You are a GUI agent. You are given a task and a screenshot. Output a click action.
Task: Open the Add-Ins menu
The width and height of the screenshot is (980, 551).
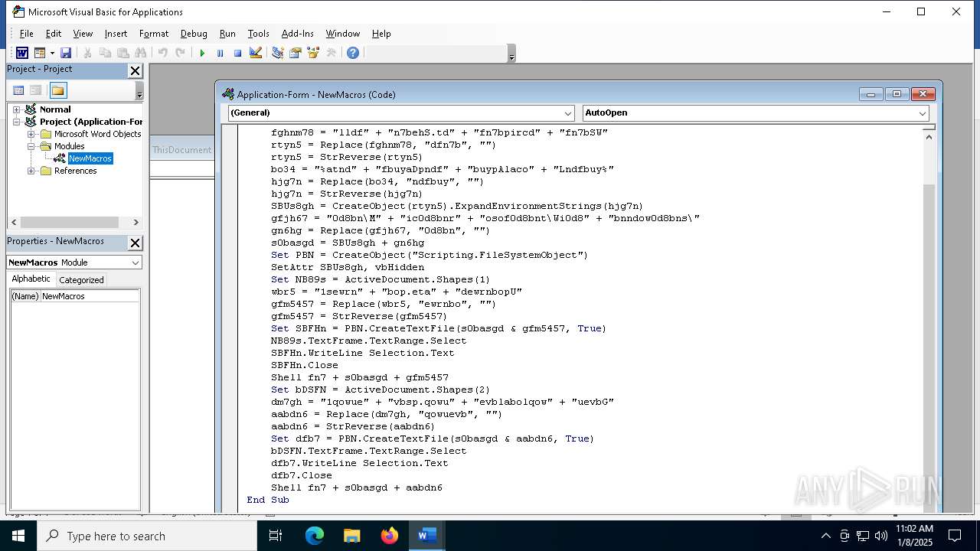297,34
